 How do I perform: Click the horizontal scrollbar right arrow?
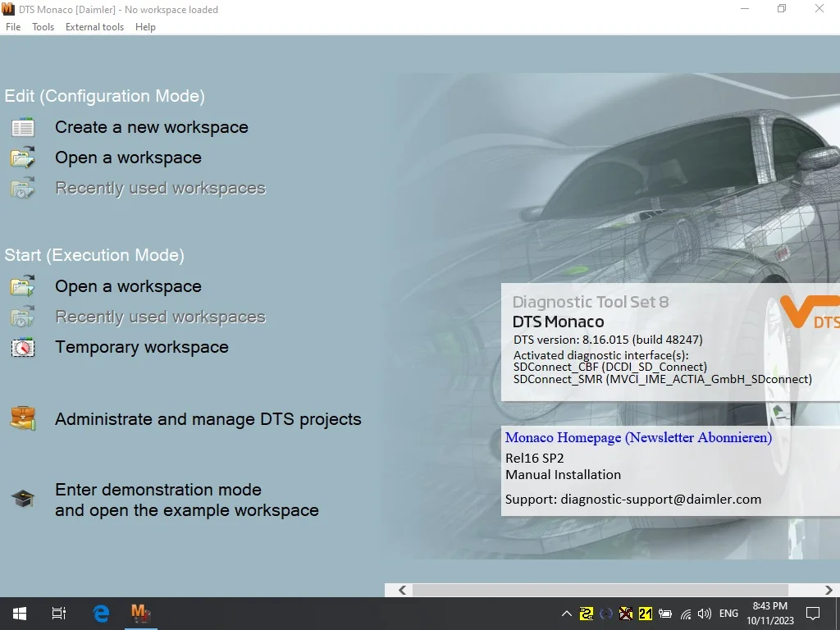[829, 590]
